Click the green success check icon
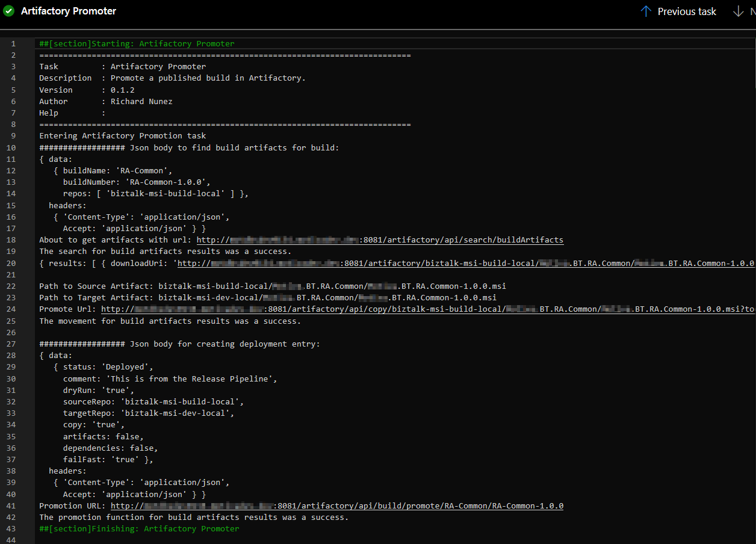 (9, 11)
